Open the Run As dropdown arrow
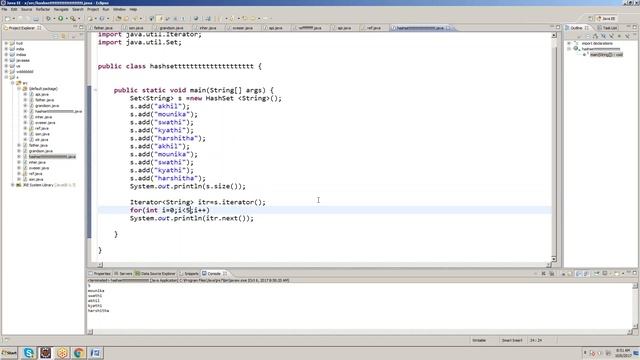 [67, 18]
